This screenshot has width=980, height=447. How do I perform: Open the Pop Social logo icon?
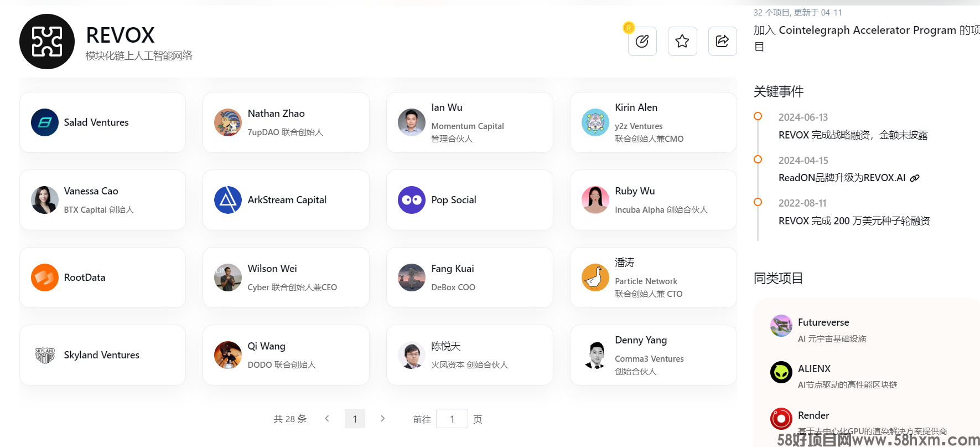point(412,200)
